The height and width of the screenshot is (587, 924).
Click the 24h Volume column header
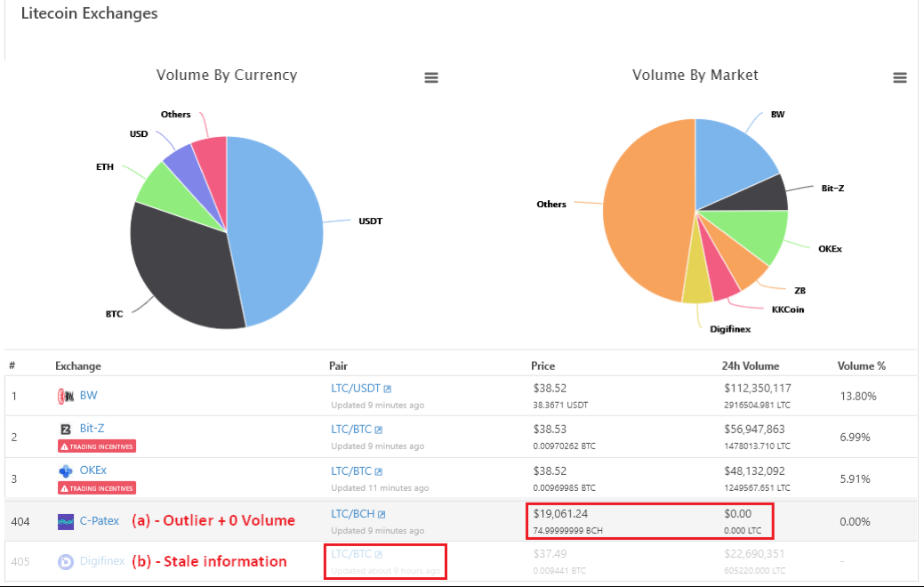point(751,366)
